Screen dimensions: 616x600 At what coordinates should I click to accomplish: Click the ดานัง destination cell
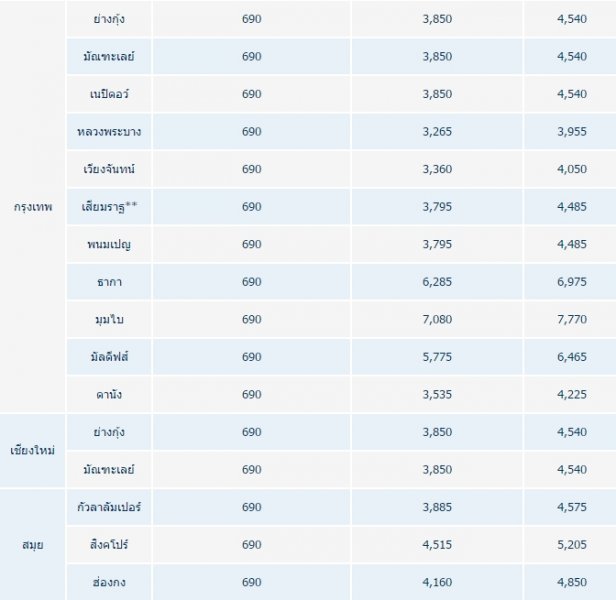[x=110, y=394]
